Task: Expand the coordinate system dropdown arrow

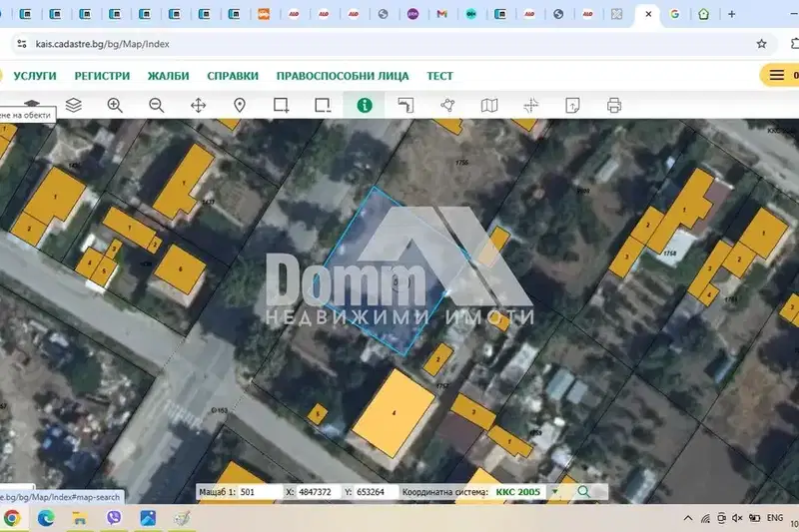Action: [x=555, y=492]
